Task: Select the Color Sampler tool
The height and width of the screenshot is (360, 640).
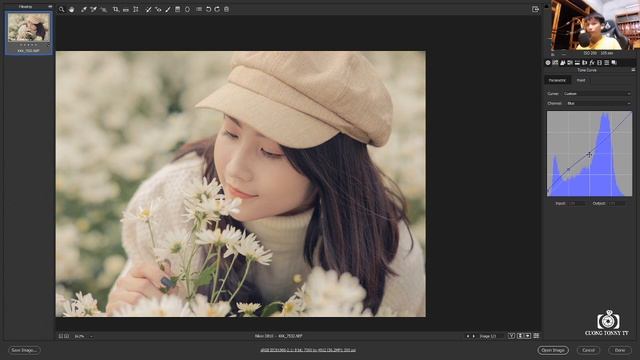Action: pos(93,9)
